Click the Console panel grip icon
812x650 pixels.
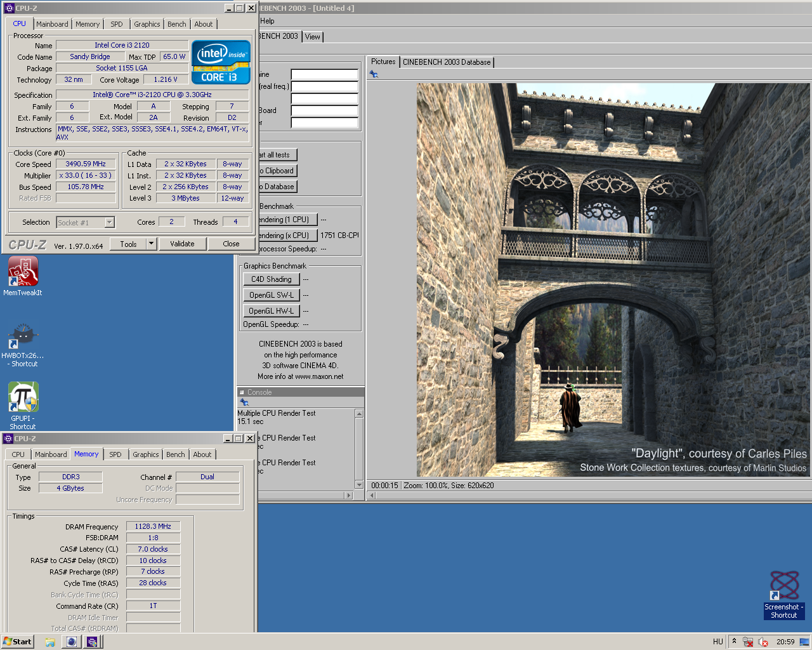tap(242, 392)
